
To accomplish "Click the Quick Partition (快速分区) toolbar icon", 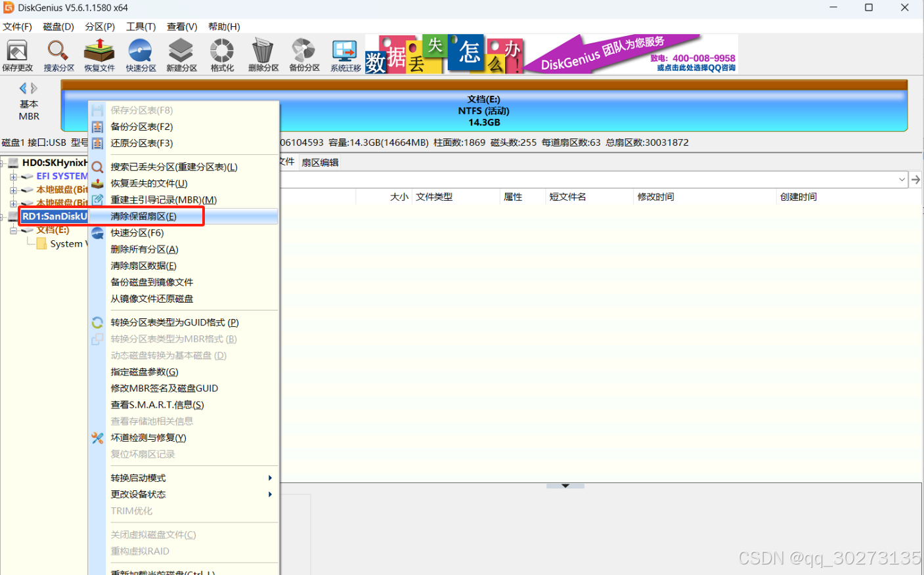I will point(141,55).
